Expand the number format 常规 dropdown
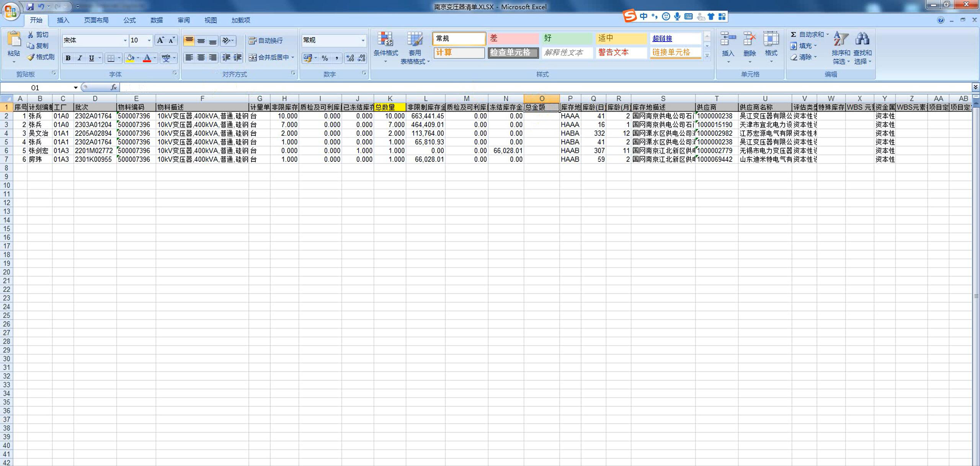Screen dimensions: 980x466 tap(363, 40)
